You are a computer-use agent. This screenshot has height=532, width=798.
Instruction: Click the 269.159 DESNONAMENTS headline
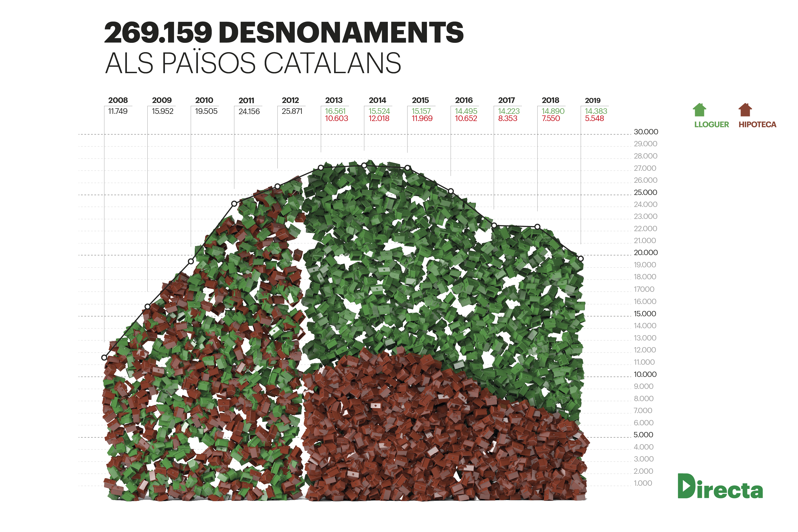coord(284,32)
